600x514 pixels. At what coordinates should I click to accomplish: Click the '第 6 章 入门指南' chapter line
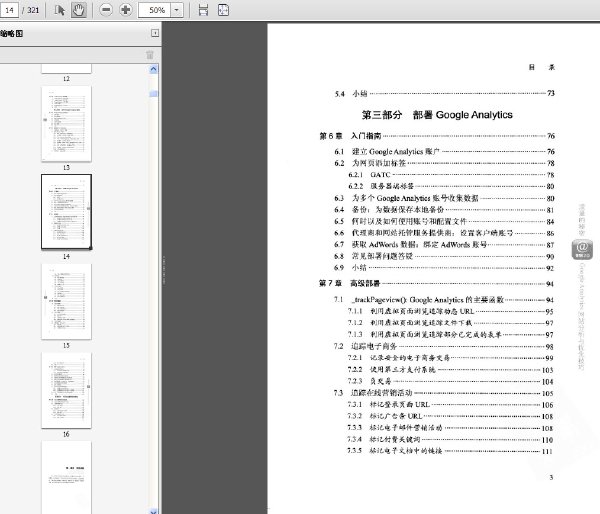point(437,136)
